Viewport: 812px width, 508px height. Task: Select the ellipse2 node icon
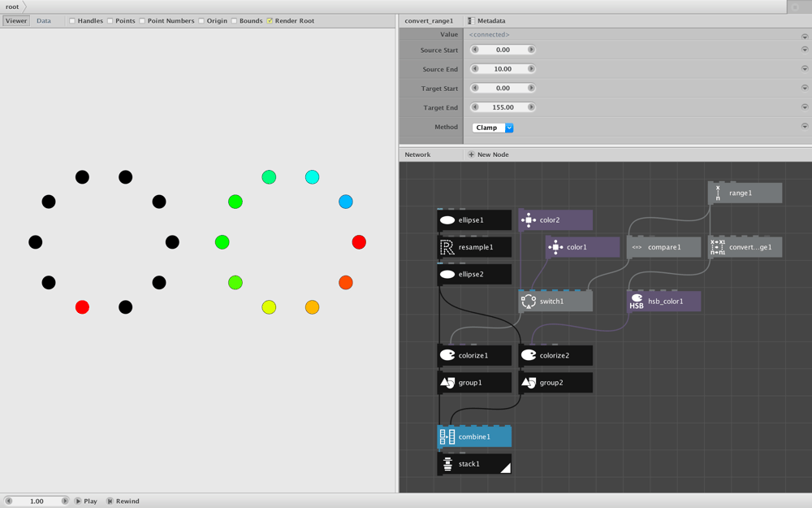tap(447, 274)
